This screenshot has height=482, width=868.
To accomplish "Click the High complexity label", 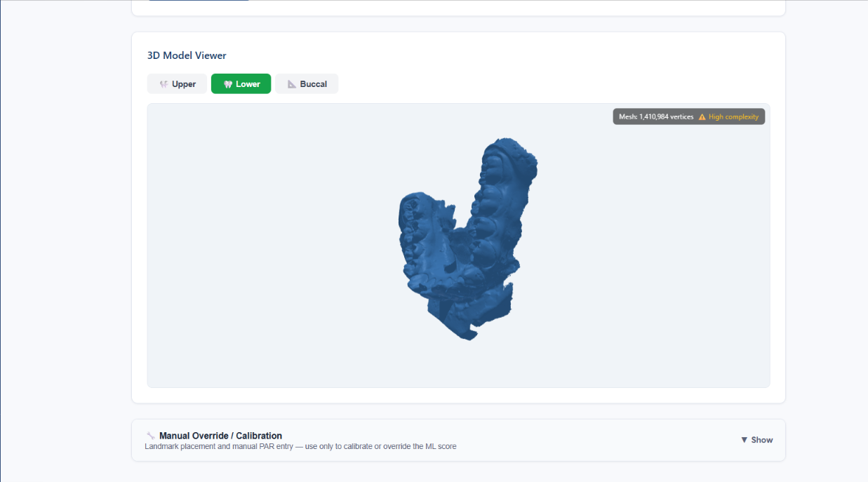I will (733, 117).
